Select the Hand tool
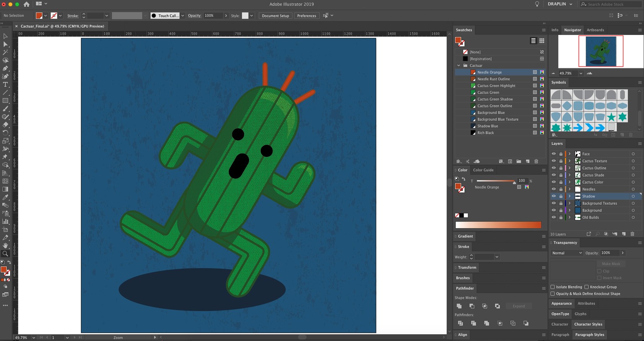The image size is (644, 341). [5, 245]
